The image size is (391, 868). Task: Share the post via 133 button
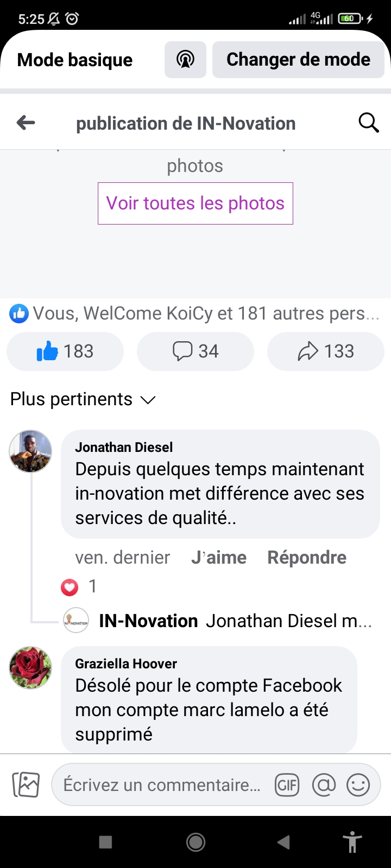[x=326, y=352]
